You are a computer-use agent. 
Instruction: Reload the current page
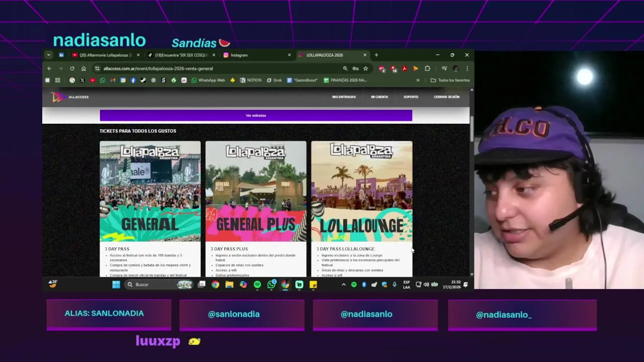72,68
